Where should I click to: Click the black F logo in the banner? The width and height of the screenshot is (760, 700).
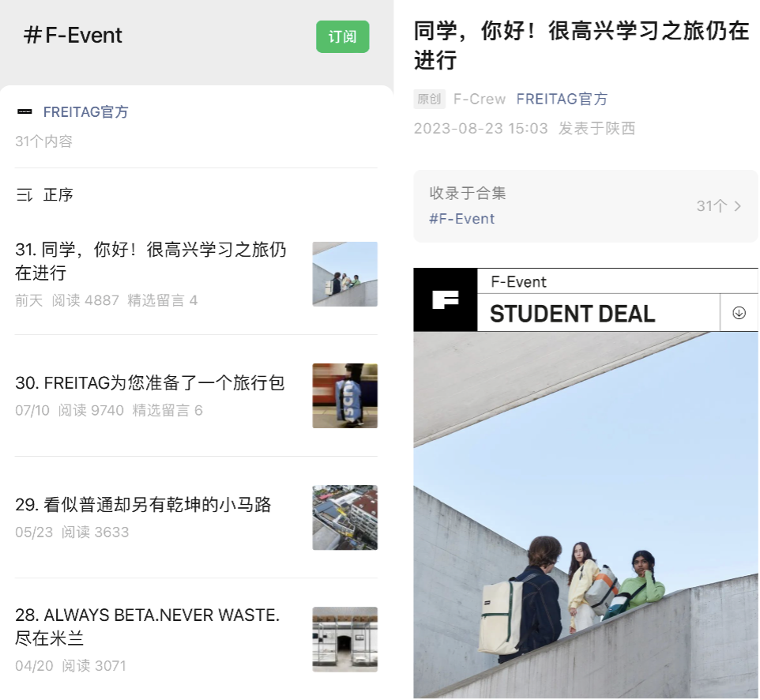(x=445, y=299)
